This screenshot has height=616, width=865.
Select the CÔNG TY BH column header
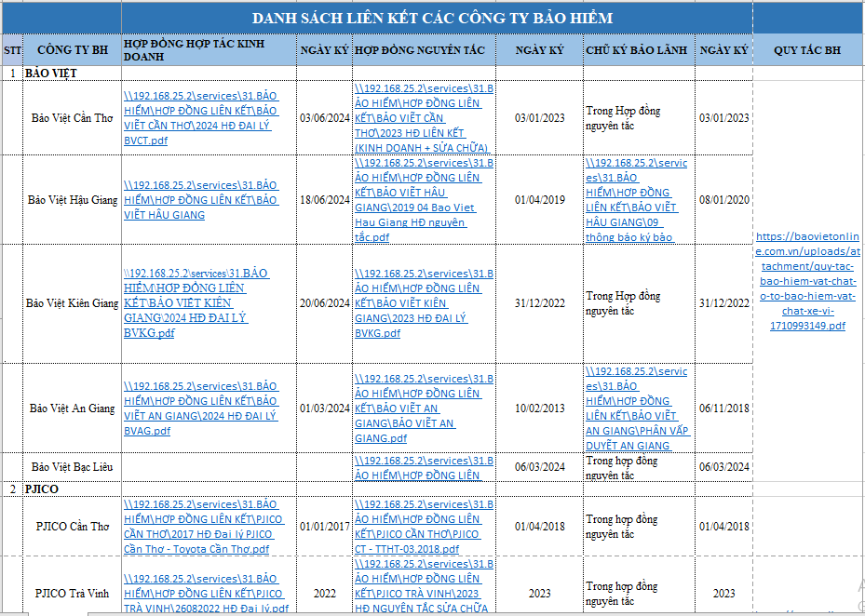pos(73,50)
